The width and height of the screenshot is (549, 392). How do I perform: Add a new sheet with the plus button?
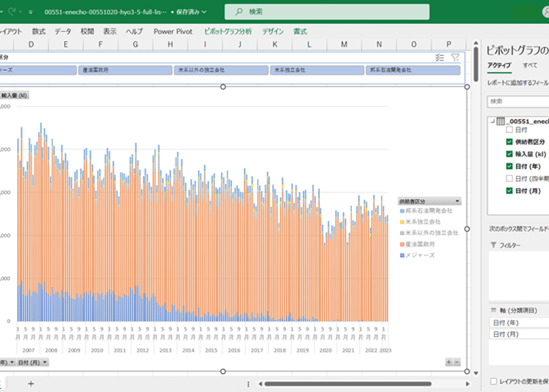tap(31, 384)
